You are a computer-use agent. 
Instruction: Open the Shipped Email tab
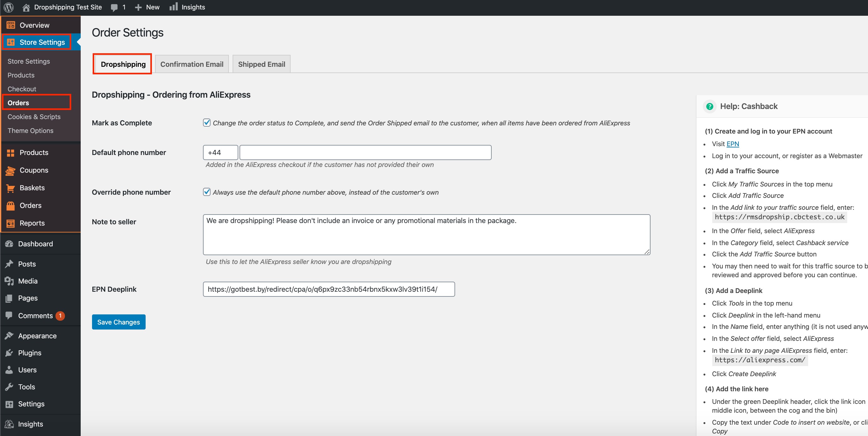tap(261, 64)
